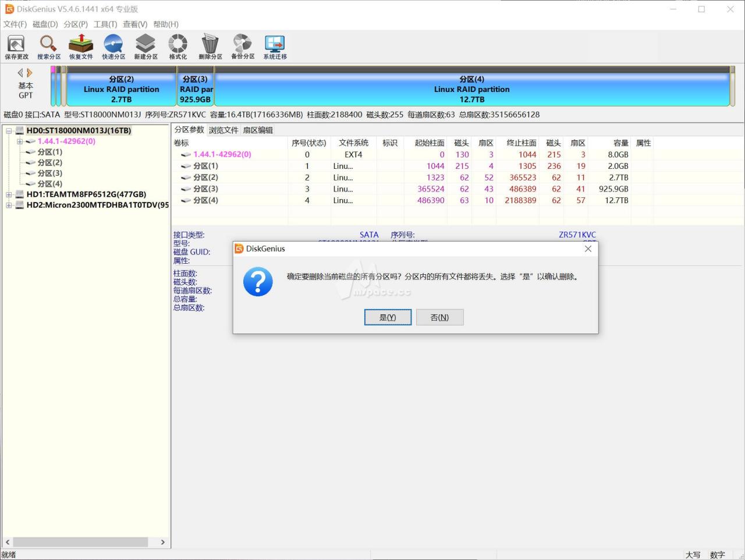Cancel deletion with the 否(N) button

click(x=439, y=317)
